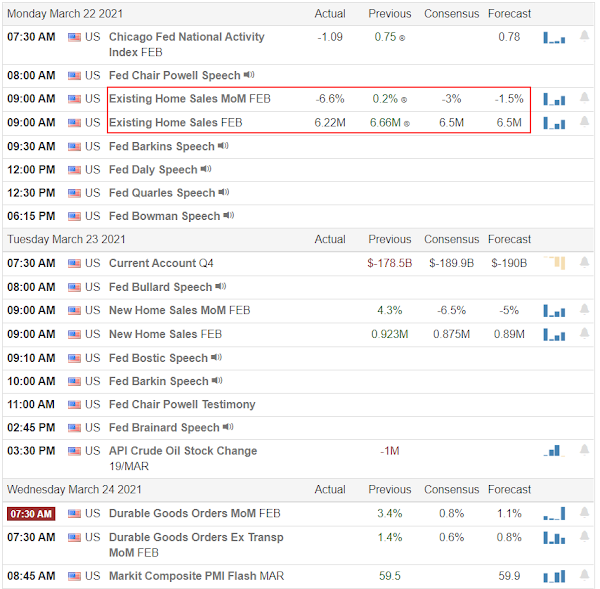
Task: Open the mini chart for Chicago Fed National Activity Index
Action: (554, 38)
